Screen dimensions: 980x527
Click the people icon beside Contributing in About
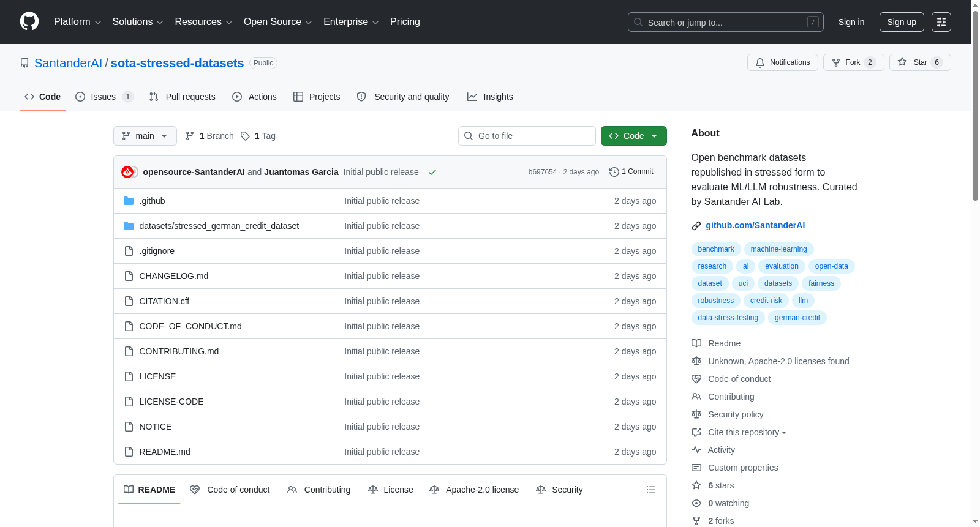pyautogui.click(x=696, y=397)
